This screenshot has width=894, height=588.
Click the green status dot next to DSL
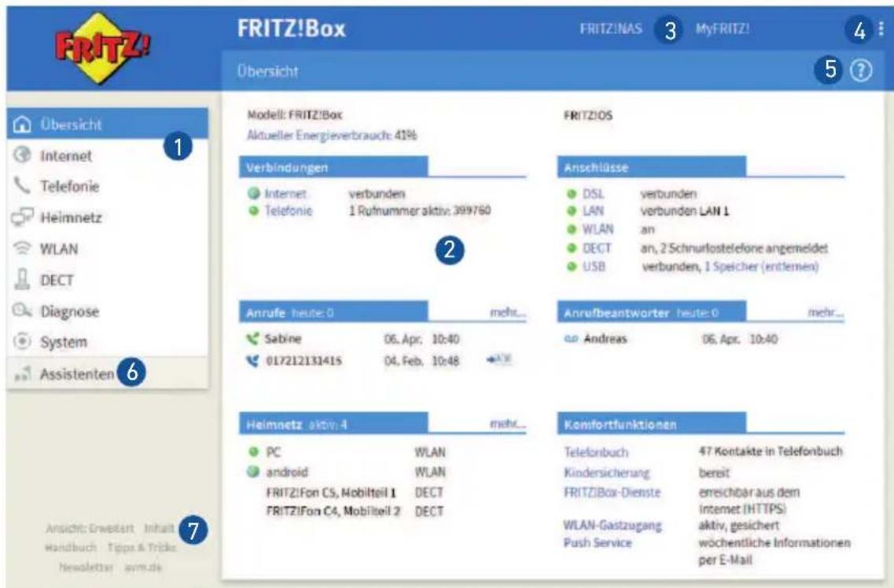tap(572, 193)
